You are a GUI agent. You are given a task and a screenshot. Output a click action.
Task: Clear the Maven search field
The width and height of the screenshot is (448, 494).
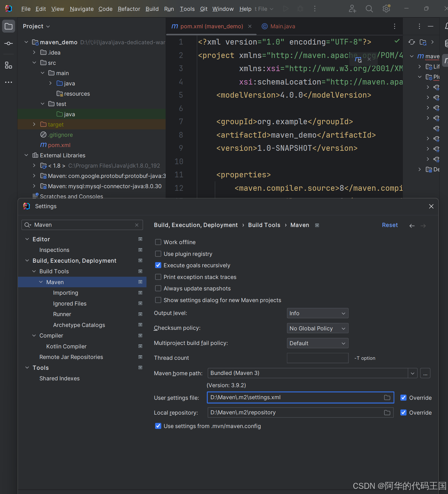137,225
